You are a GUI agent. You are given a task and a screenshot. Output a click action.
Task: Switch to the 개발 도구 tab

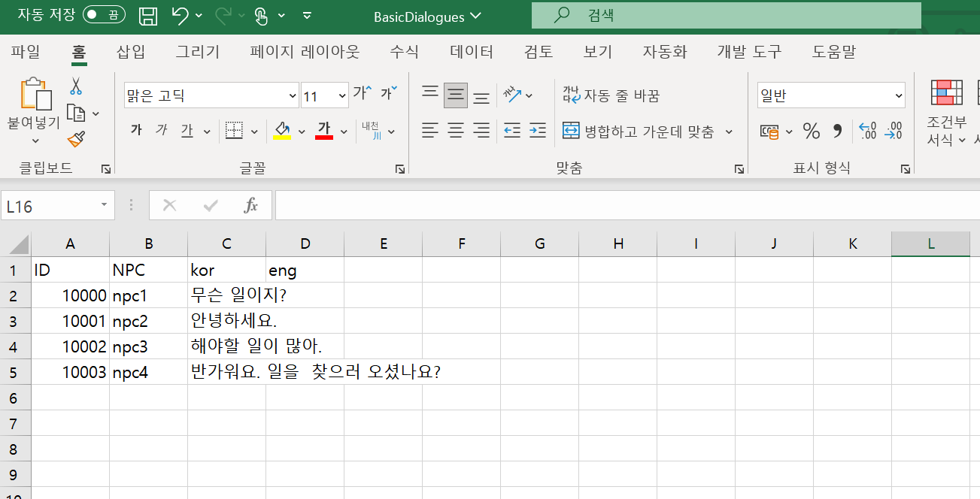(749, 52)
